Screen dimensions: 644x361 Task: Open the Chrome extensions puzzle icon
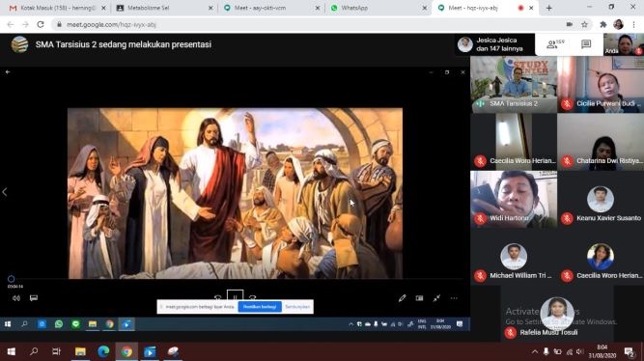(x=602, y=25)
